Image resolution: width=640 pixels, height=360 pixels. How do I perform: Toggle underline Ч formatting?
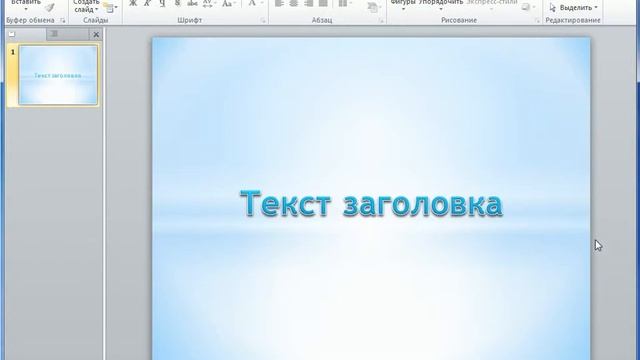162,4
